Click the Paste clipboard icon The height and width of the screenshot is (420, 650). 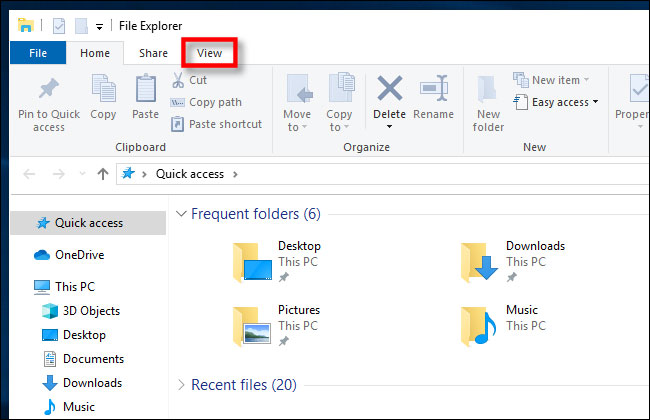pos(145,90)
